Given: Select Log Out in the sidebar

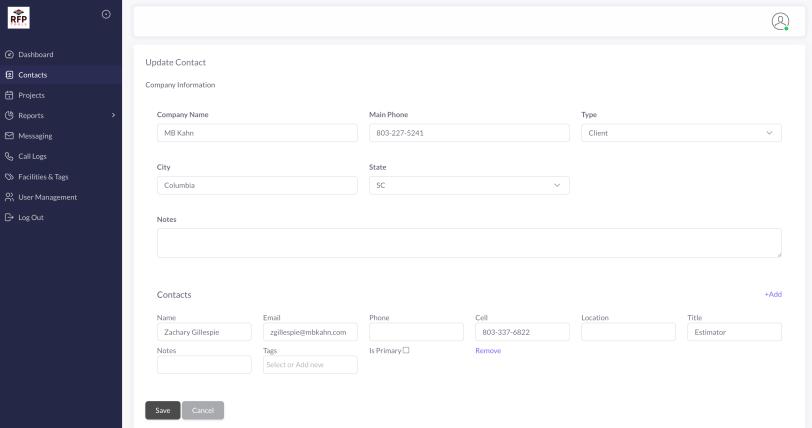Looking at the screenshot, I should pyautogui.click(x=30, y=217).
